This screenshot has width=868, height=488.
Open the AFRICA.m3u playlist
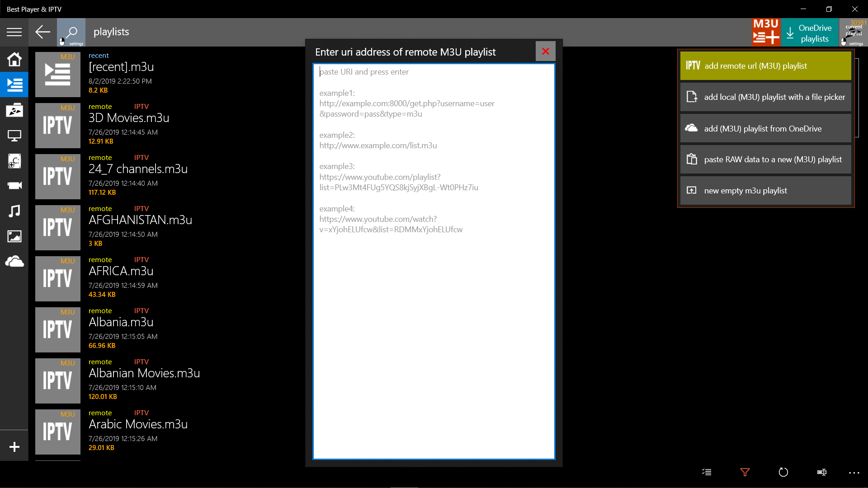[x=121, y=271]
